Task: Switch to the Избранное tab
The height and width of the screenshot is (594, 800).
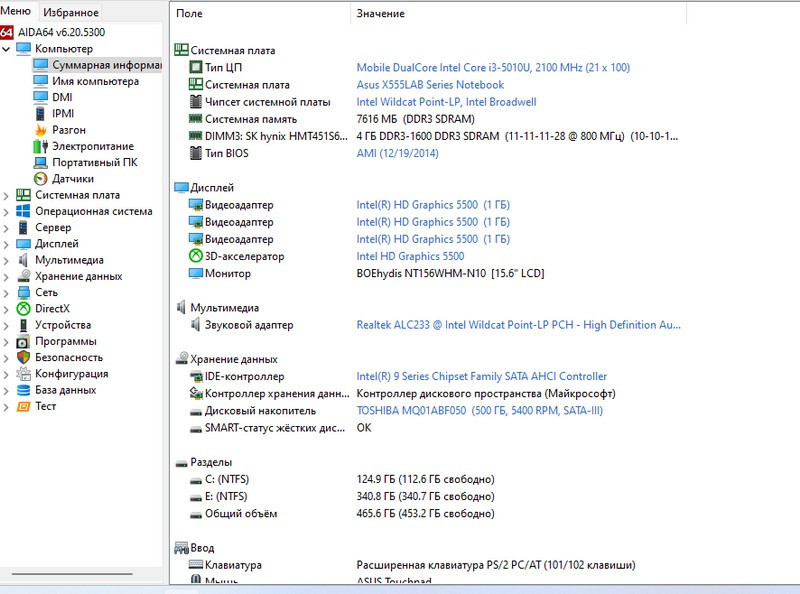Action: [71, 12]
